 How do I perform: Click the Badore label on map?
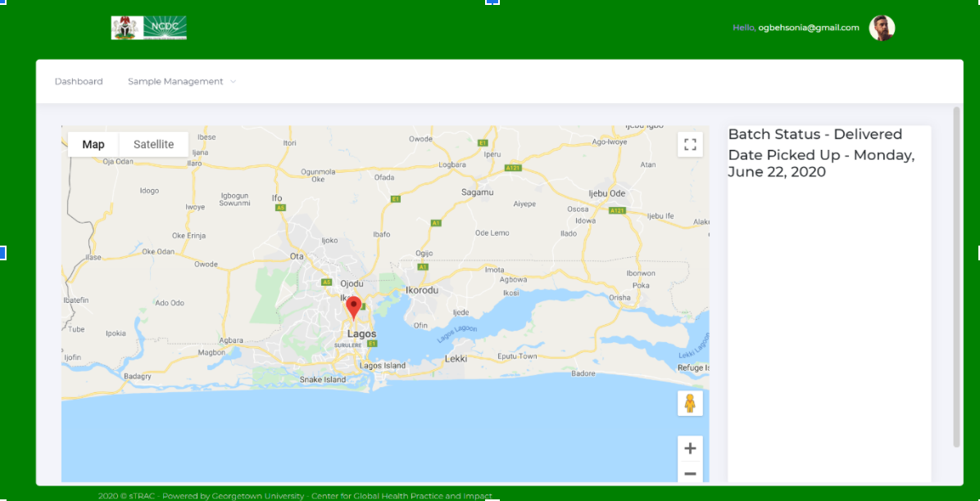coord(583,374)
